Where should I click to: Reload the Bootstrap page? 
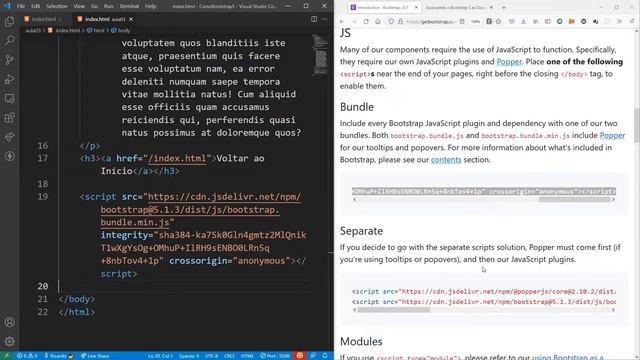pyautogui.click(x=366, y=22)
